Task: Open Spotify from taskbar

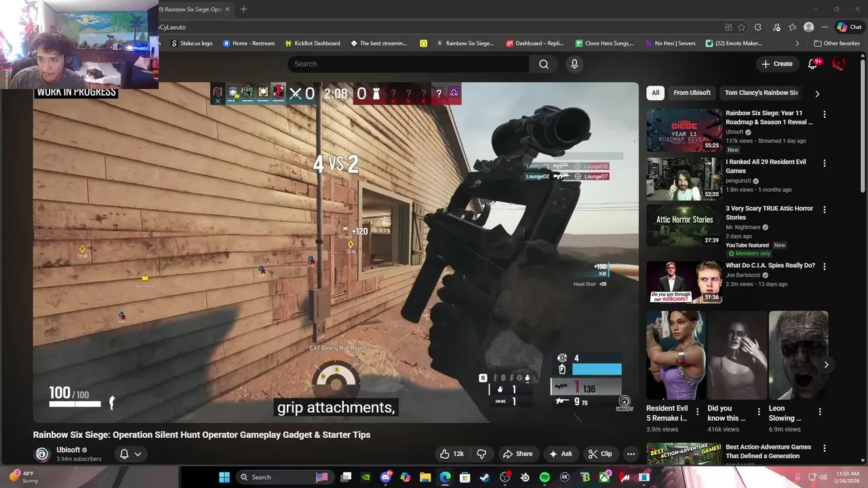Action: (x=545, y=477)
